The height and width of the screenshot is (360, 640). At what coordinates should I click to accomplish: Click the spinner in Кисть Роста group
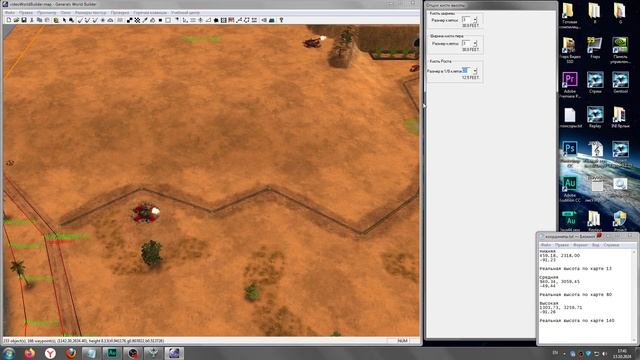[475, 71]
